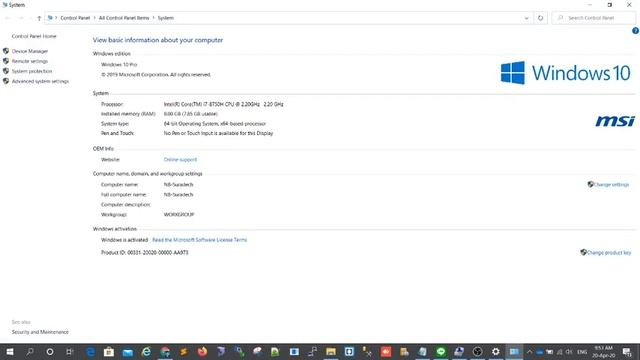Open Mail app from taskbar
Image resolution: width=640 pixels, height=360 pixels.
tap(127, 352)
